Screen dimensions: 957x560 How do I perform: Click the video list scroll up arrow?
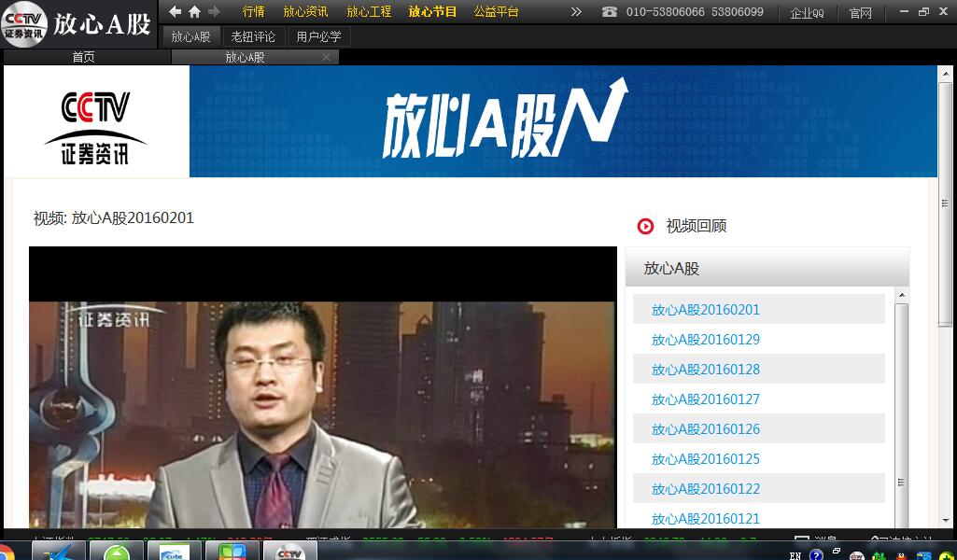click(x=902, y=296)
